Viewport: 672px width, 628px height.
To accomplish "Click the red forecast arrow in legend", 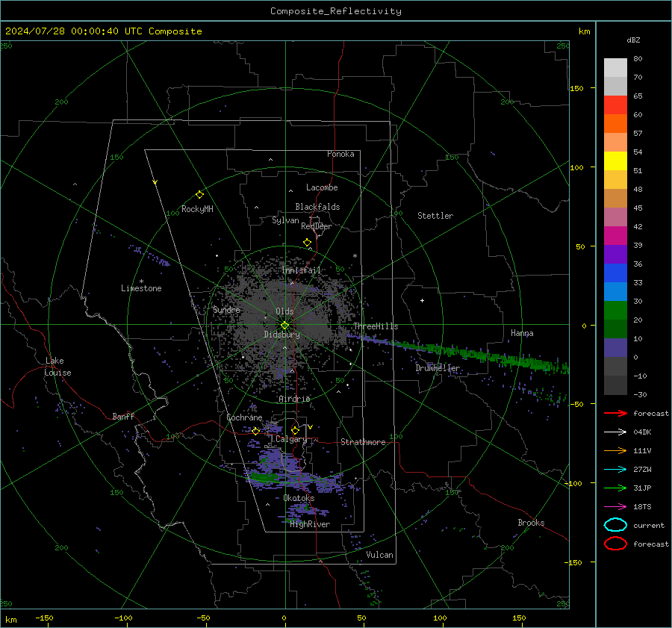I will pos(615,413).
